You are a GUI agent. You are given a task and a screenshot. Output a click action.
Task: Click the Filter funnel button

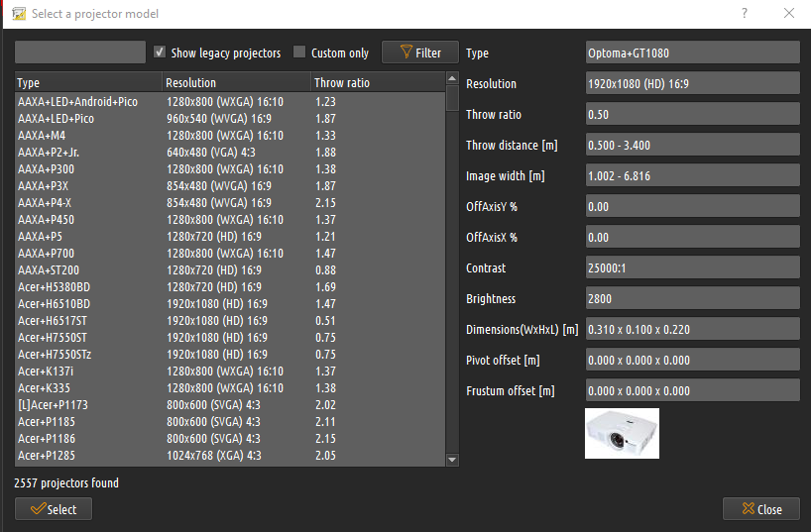[x=420, y=53]
